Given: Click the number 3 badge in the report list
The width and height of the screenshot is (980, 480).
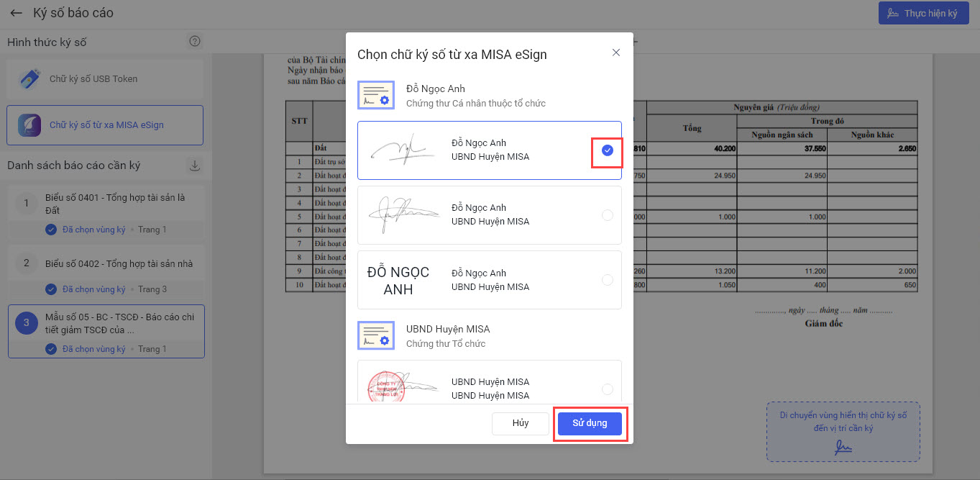Looking at the screenshot, I should click(x=26, y=323).
